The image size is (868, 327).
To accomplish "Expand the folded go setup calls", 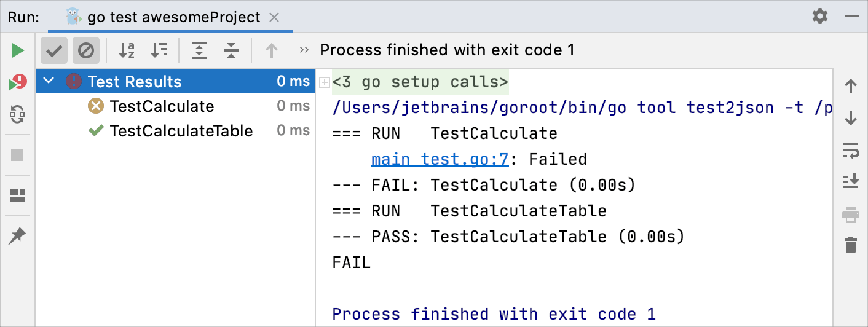I will [x=325, y=82].
